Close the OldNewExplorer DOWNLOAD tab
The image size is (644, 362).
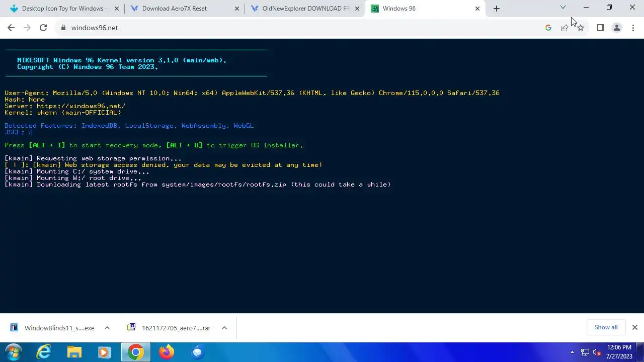[x=357, y=9]
